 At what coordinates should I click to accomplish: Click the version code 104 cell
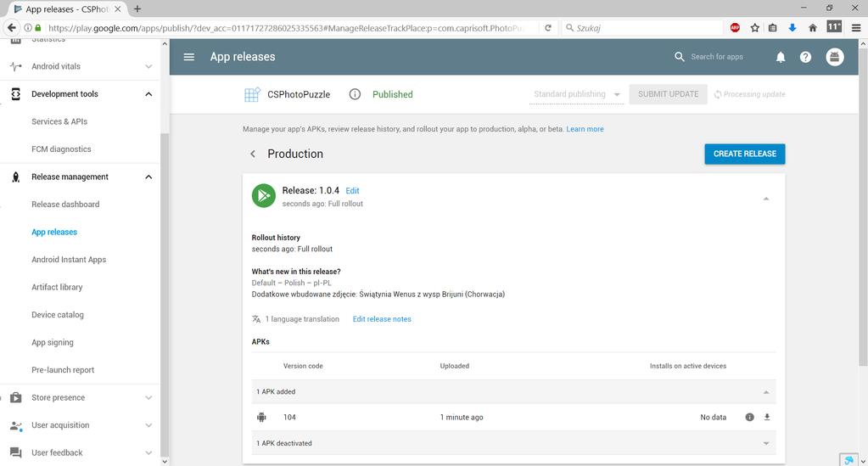coord(289,418)
